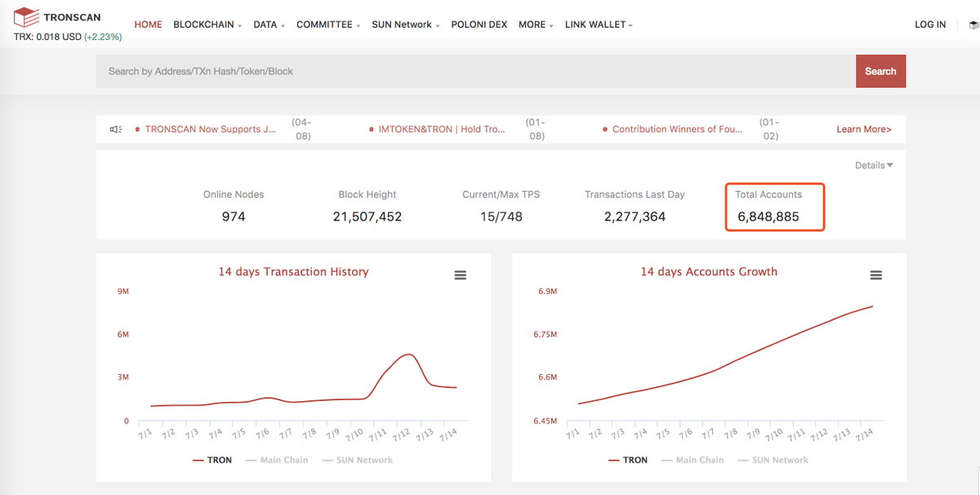Open the 'Contribution Winners of Fou...' announcement
Viewport: 980px width, 495px height.
(x=677, y=129)
